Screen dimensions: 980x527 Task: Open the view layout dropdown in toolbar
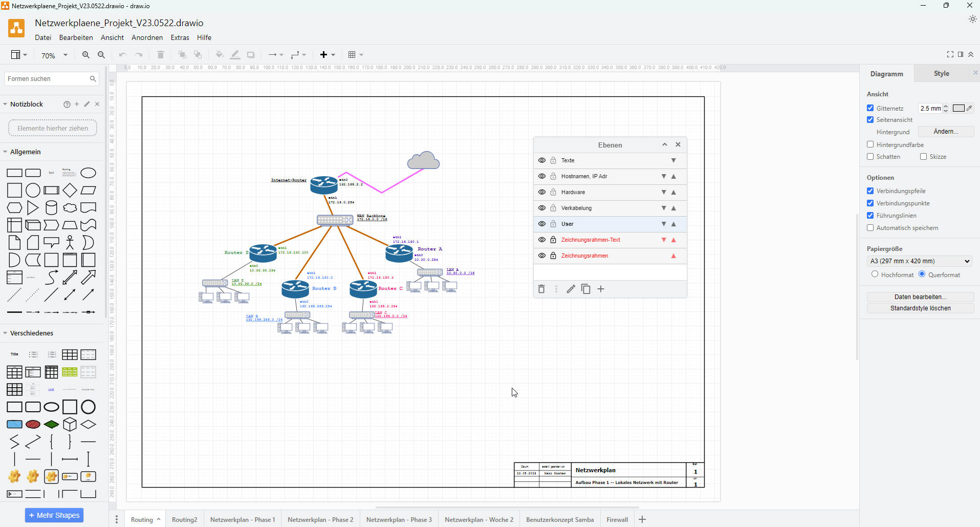click(x=19, y=55)
